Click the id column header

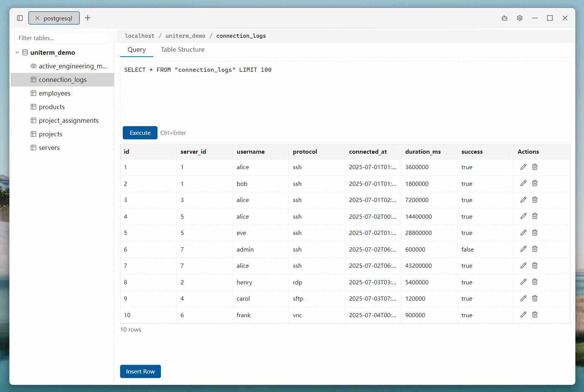[148, 152]
